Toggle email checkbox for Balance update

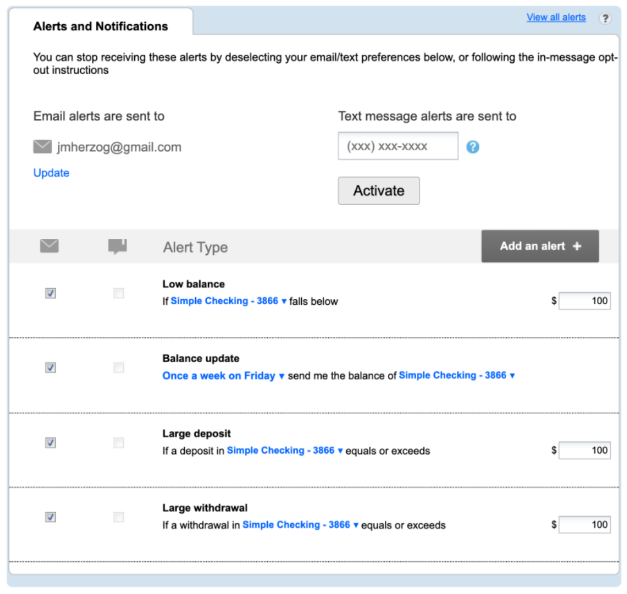(50, 367)
